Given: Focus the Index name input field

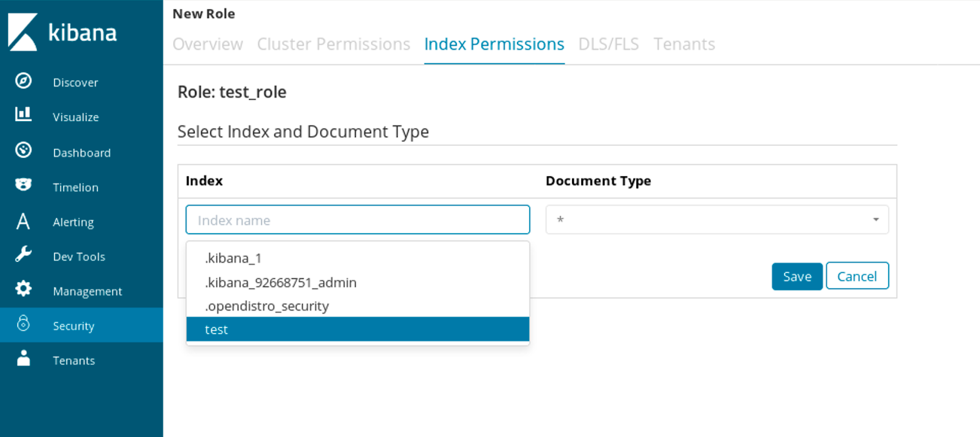Looking at the screenshot, I should [358, 220].
